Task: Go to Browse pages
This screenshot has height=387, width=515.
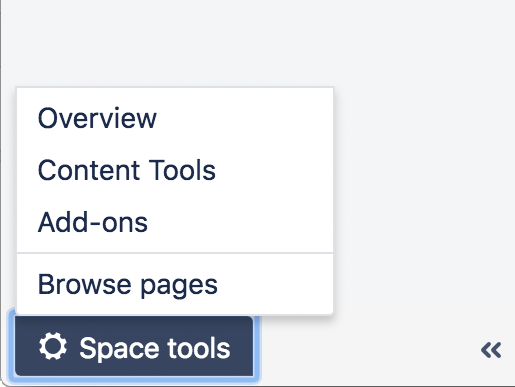Action: click(175, 284)
